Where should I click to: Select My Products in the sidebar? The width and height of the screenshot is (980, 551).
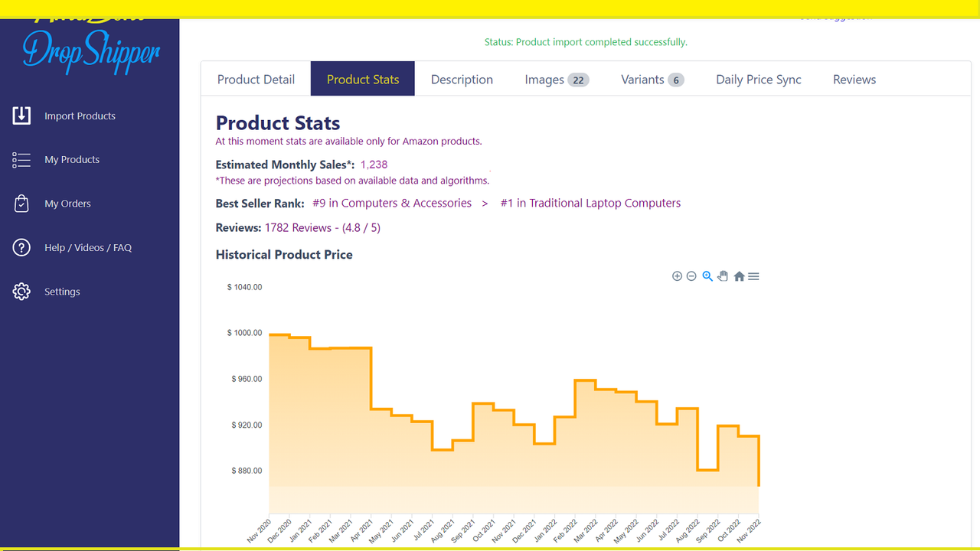[x=72, y=159]
